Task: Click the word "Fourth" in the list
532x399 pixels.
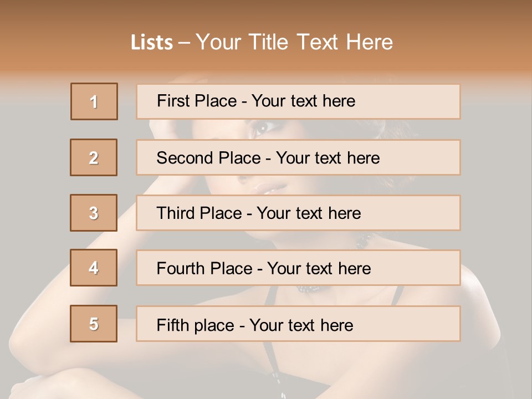Action: [x=181, y=269]
